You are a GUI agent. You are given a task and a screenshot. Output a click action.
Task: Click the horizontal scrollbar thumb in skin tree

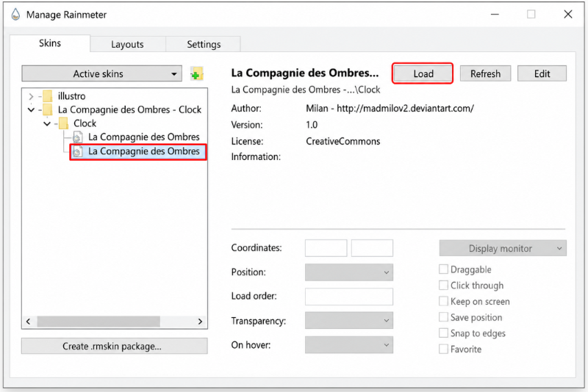98,322
